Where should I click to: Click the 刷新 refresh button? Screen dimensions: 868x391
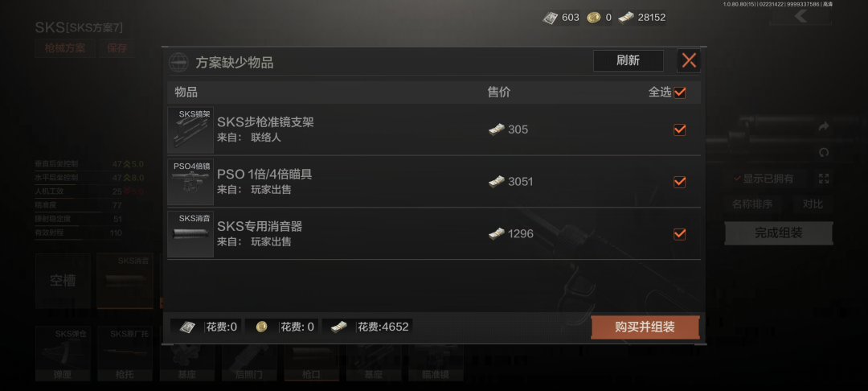pos(628,60)
